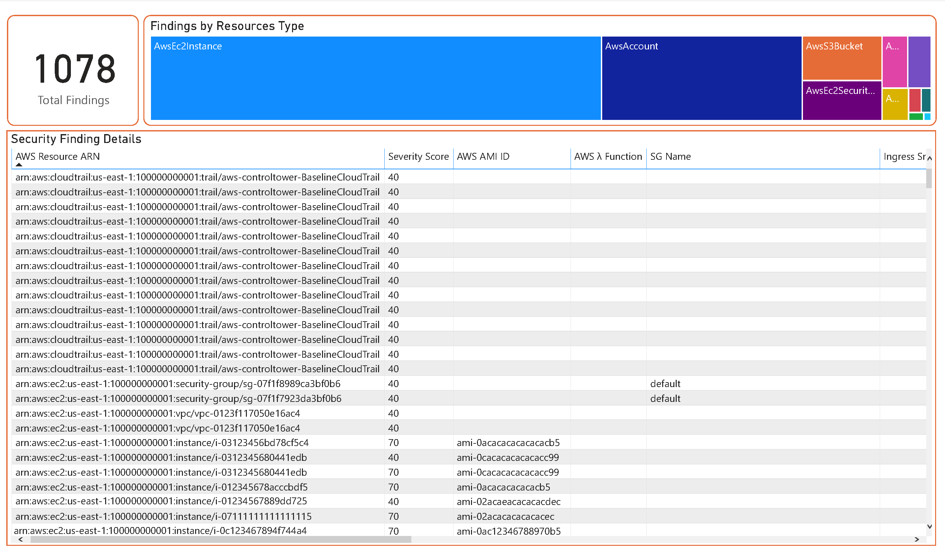Select the purple AwsEc2Securit... tile
The width and height of the screenshot is (945, 560).
pos(842,101)
